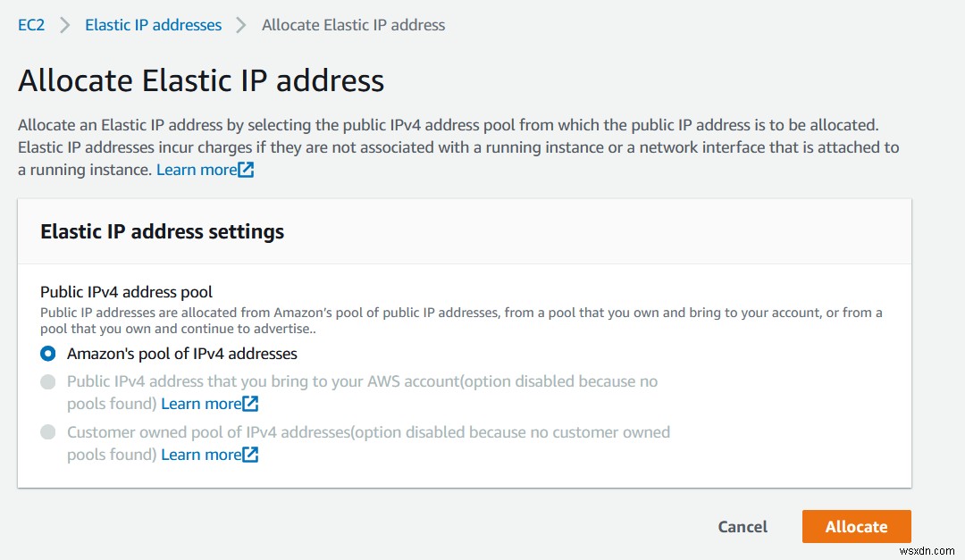
Task: Open the external link icon beside first Learn more
Action: click(x=246, y=169)
